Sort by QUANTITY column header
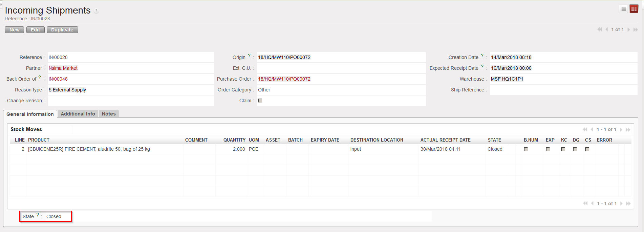Screen dimensions: 644x232 pyautogui.click(x=234, y=140)
